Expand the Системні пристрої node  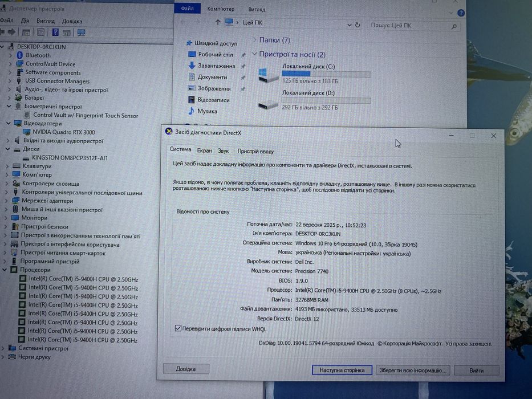coord(3,348)
